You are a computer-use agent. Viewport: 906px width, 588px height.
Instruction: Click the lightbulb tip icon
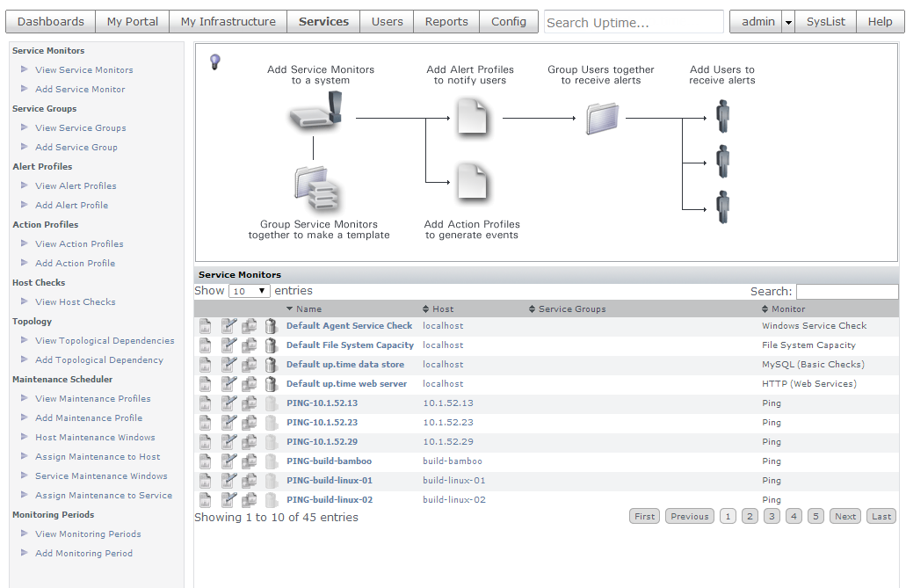pyautogui.click(x=215, y=62)
